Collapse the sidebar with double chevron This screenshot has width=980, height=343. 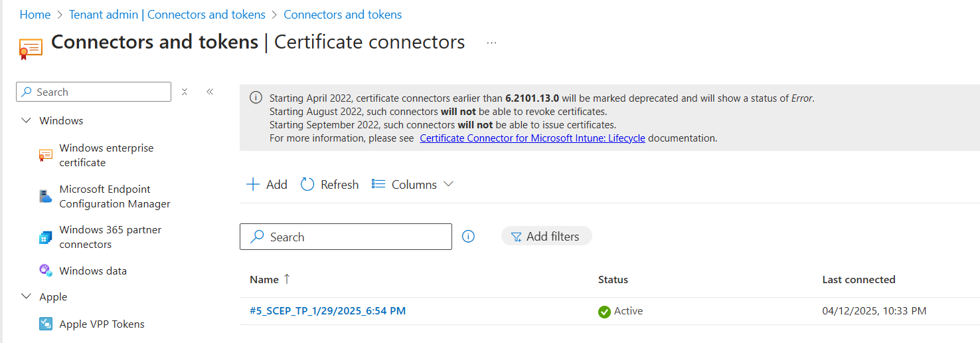point(210,92)
